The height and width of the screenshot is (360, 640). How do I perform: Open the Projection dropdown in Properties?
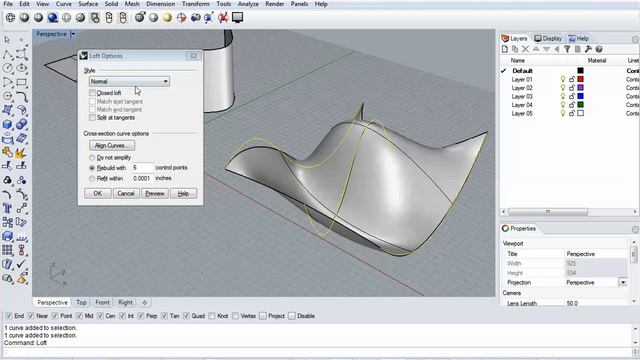pyautogui.click(x=622, y=282)
